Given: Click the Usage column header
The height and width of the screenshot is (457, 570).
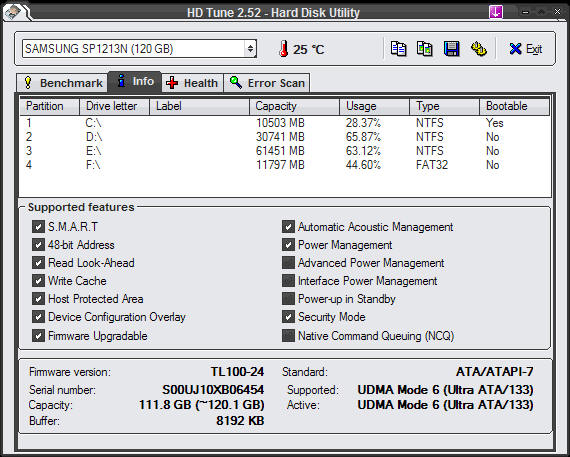Looking at the screenshot, I should point(374,107).
